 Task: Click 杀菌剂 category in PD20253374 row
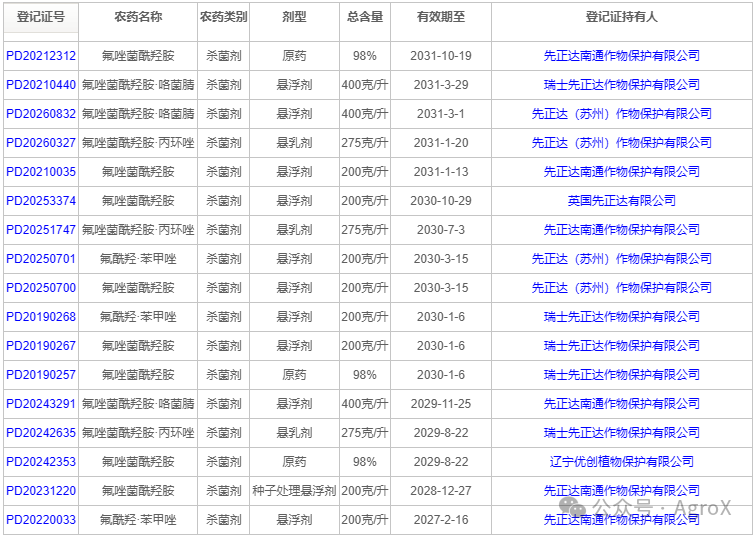pyautogui.click(x=223, y=200)
